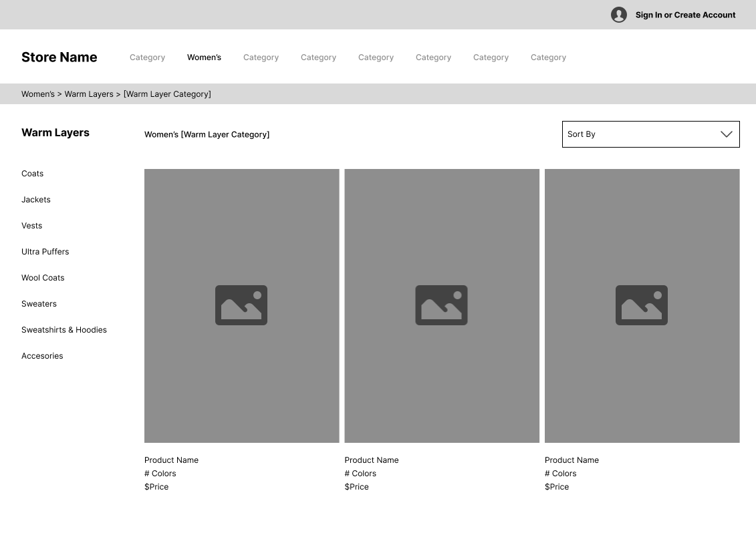
Task: Navigate to Women's in the breadcrumb
Action: pyautogui.click(x=37, y=94)
